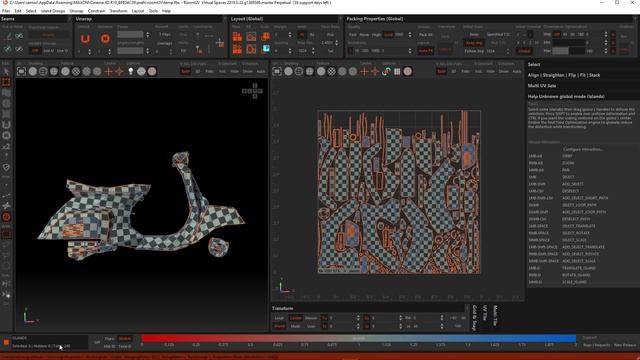Open the Grid & Snap vertical tab
The height and width of the screenshot is (360, 640).
(x=474, y=318)
